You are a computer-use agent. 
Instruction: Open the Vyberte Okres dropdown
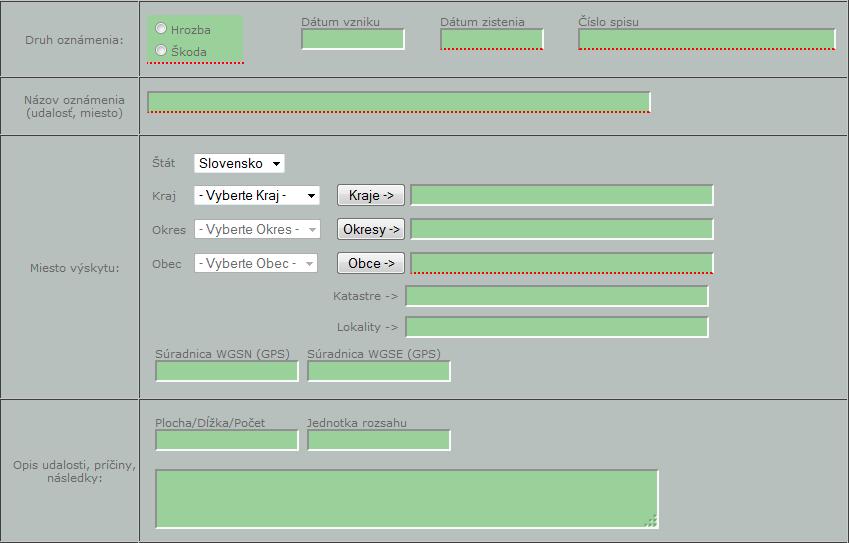pos(257,230)
